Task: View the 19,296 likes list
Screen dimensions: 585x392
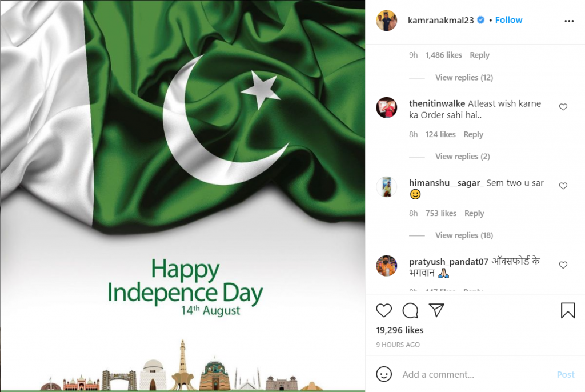Action: point(399,330)
